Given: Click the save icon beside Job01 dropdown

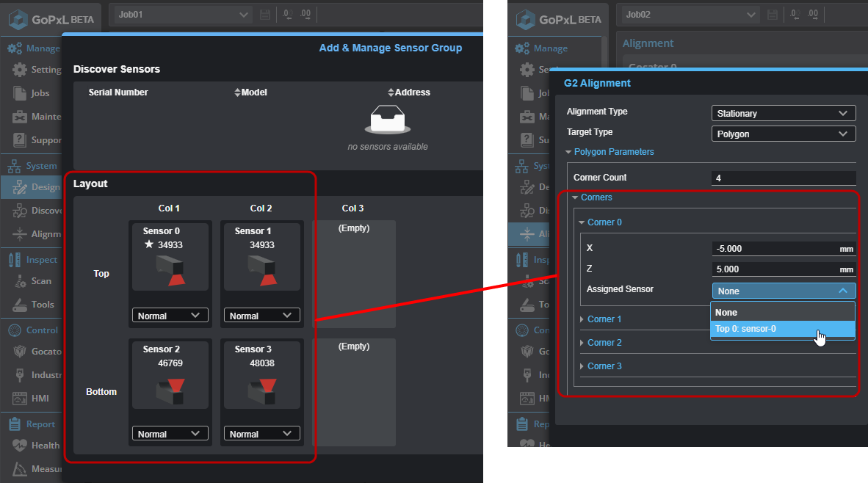Looking at the screenshot, I should pos(265,15).
